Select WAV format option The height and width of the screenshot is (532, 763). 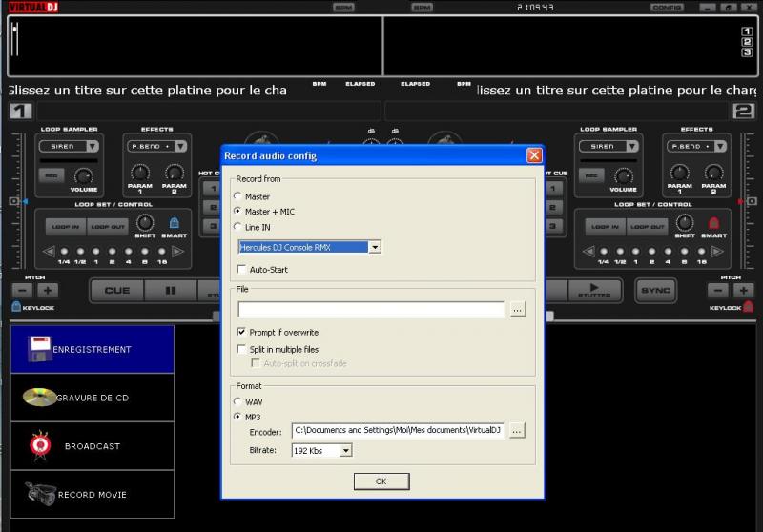pyautogui.click(x=238, y=401)
